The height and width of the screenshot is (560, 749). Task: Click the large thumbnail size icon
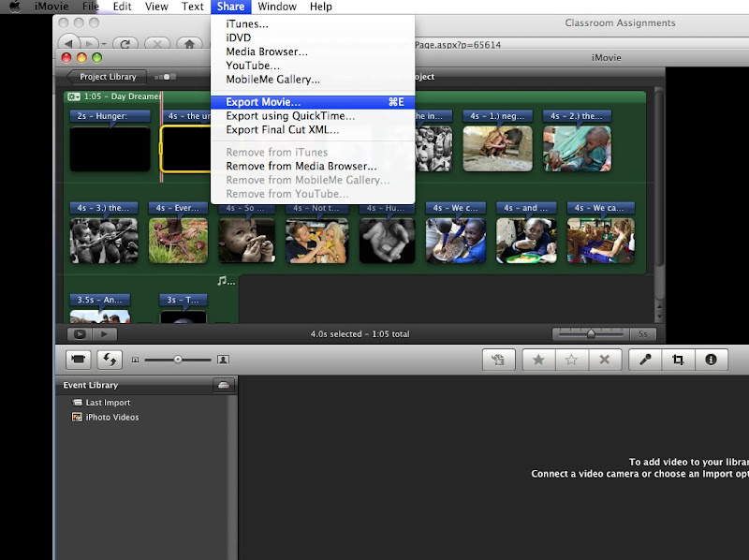223,360
